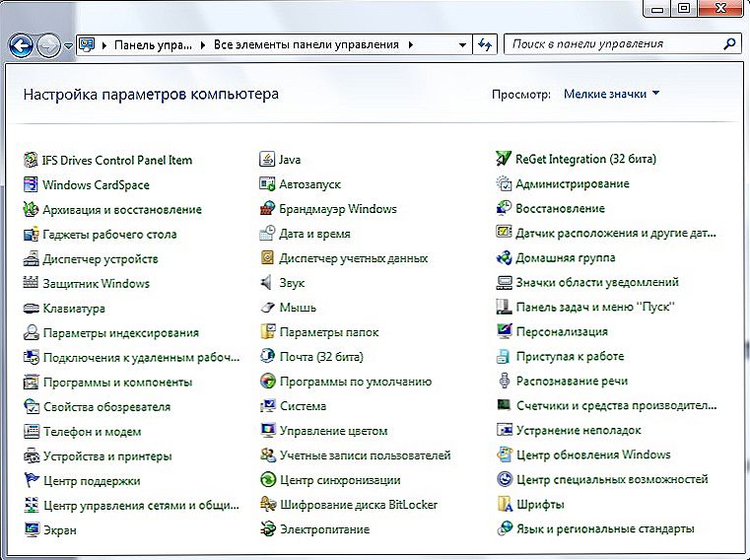Click the address bar refresh button

tap(485, 45)
